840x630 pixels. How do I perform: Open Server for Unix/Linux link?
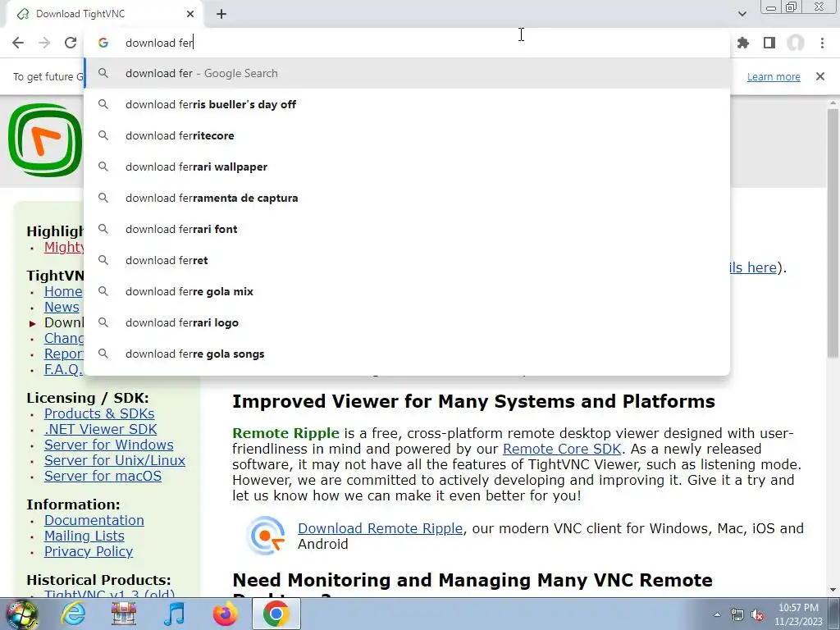115,460
